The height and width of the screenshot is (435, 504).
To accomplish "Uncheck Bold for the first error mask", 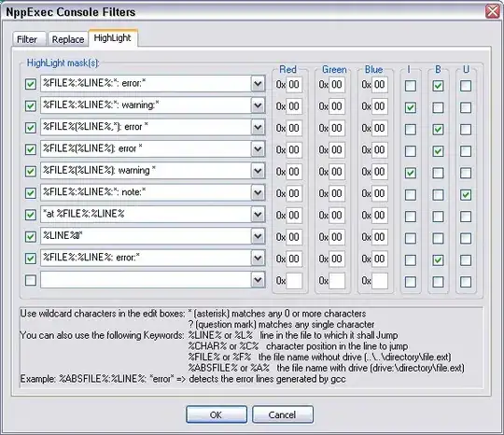I will point(438,86).
